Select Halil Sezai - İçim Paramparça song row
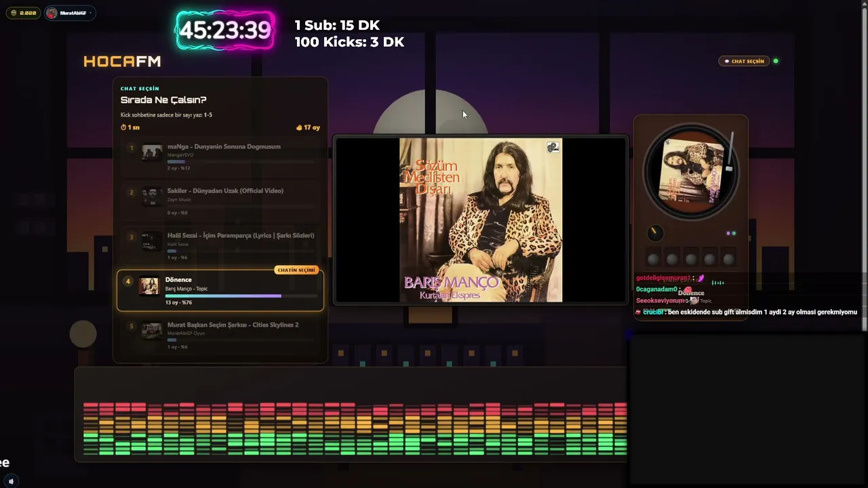 (x=220, y=246)
